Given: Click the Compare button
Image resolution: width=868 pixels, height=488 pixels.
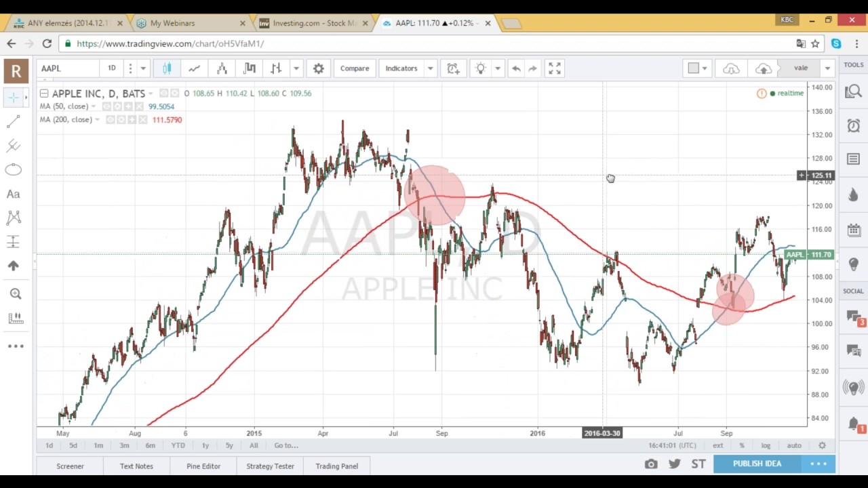Looking at the screenshot, I should pos(355,68).
